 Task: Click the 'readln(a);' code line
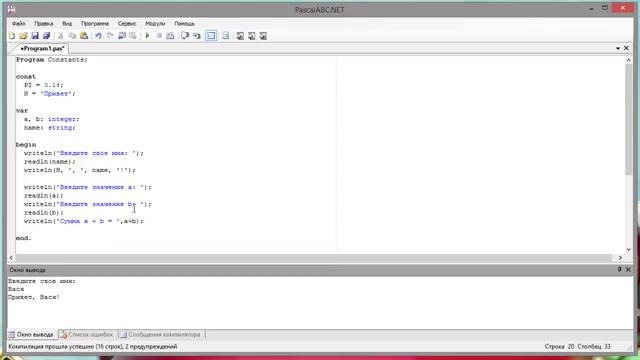coord(44,196)
